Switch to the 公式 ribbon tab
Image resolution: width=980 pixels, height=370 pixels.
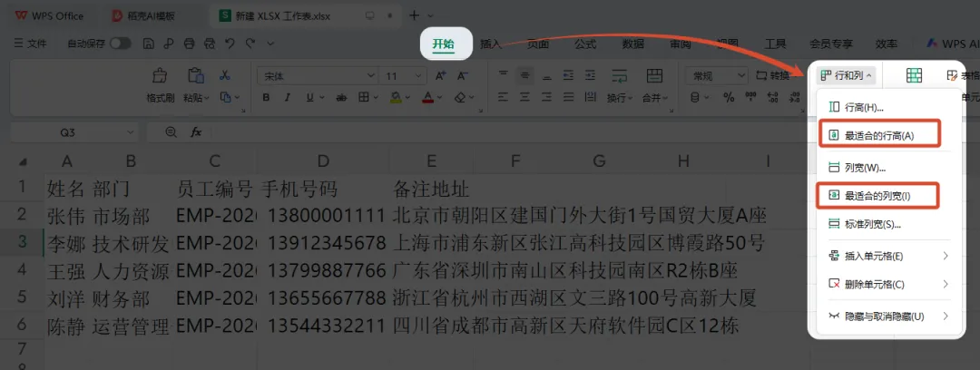(x=585, y=44)
